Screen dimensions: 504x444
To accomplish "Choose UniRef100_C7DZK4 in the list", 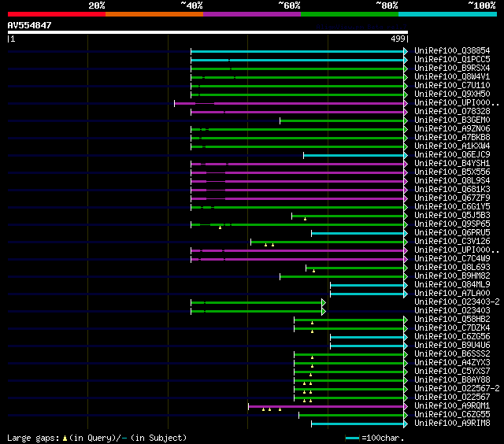I will (x=452, y=328).
